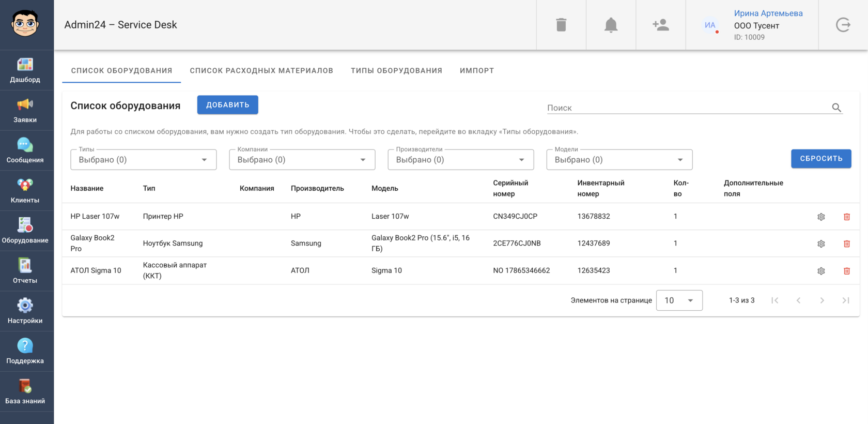Click the search magnifier icon
Image resolution: width=868 pixels, height=424 pixels.
(836, 108)
